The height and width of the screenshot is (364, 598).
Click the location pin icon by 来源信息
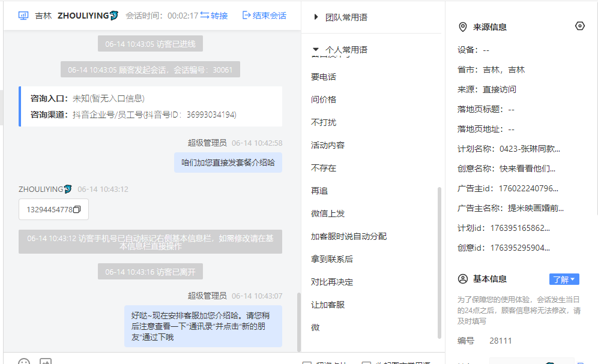click(463, 27)
